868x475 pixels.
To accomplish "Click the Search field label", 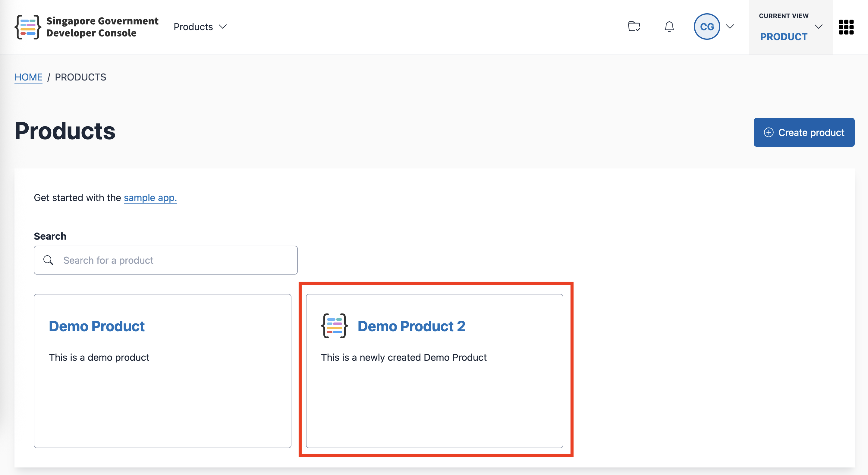I will point(50,236).
